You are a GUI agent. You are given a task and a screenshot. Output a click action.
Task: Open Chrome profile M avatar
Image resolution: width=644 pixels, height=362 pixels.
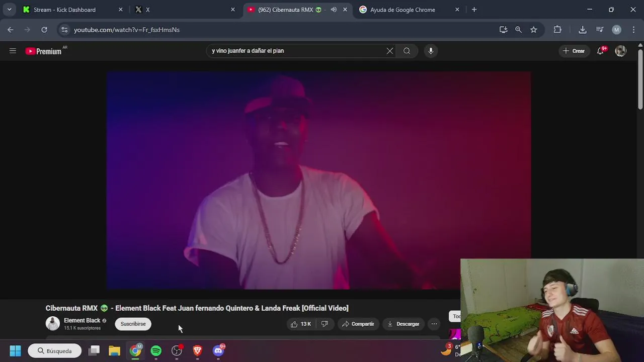pyautogui.click(x=617, y=30)
